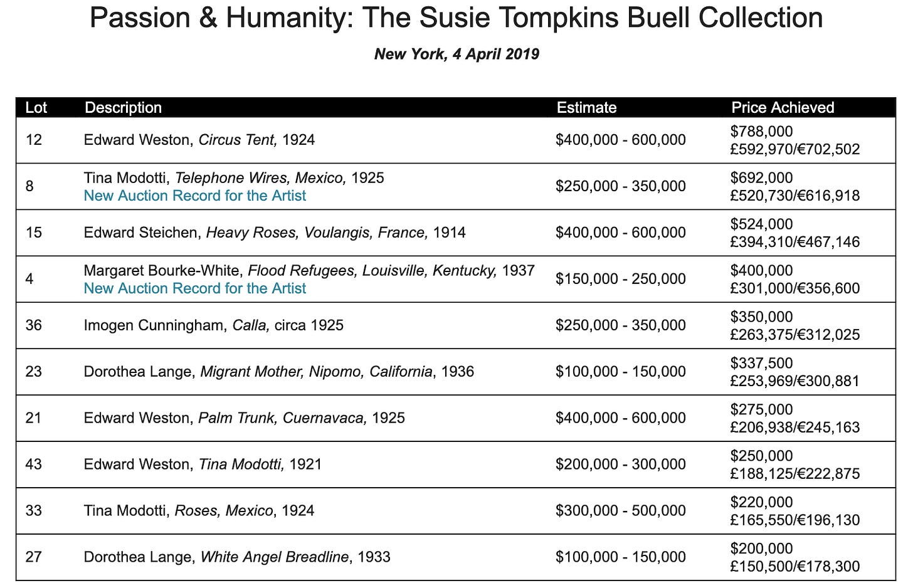The image size is (913, 588).
Task: Click the $100,000 - 150,000 estimate for lot 27
Action: (x=620, y=557)
